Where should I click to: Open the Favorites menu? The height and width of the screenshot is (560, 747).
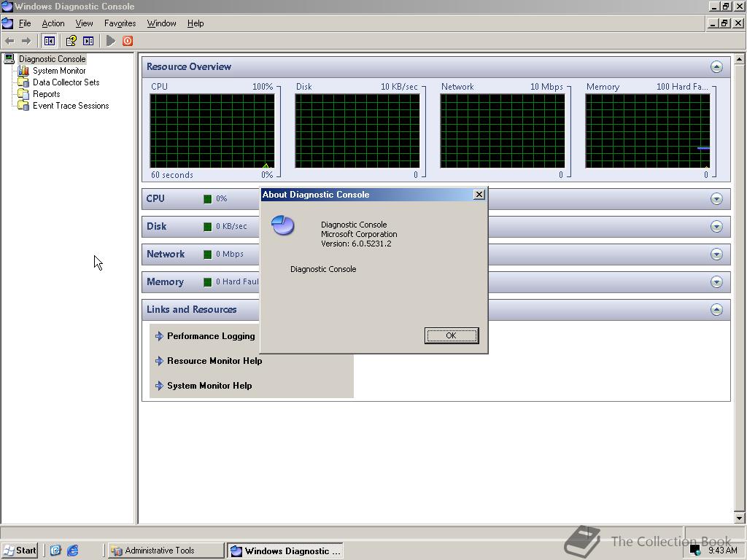tap(120, 23)
